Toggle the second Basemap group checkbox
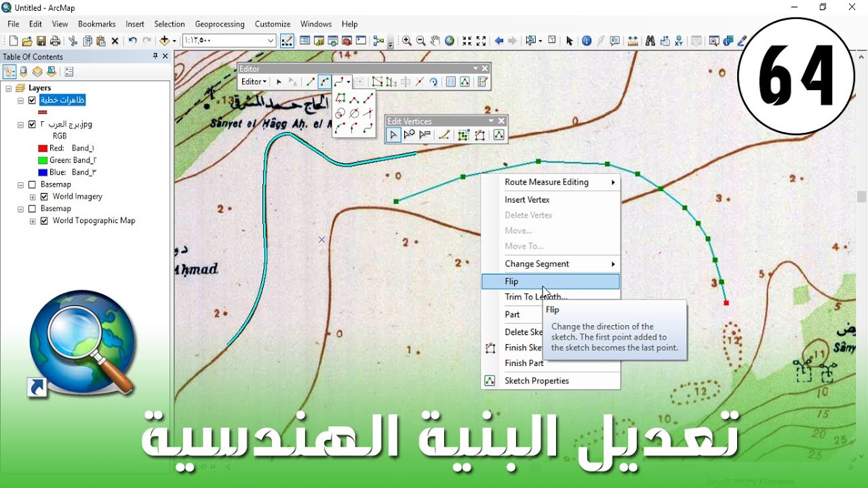The image size is (868, 488). point(31,209)
